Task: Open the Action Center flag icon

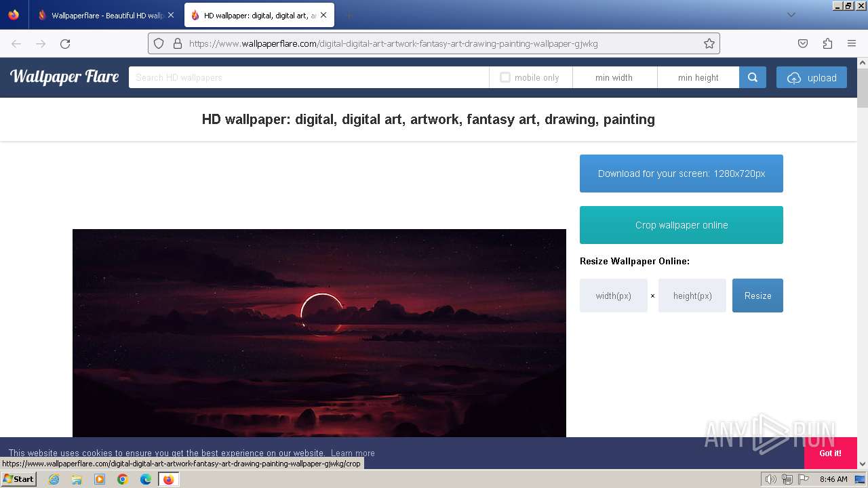Action: [x=804, y=479]
